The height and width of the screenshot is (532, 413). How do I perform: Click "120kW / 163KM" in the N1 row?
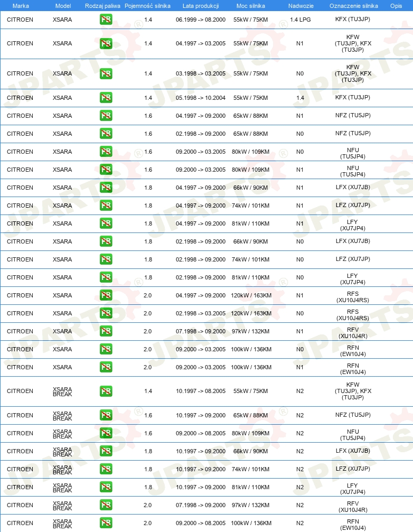(x=251, y=295)
